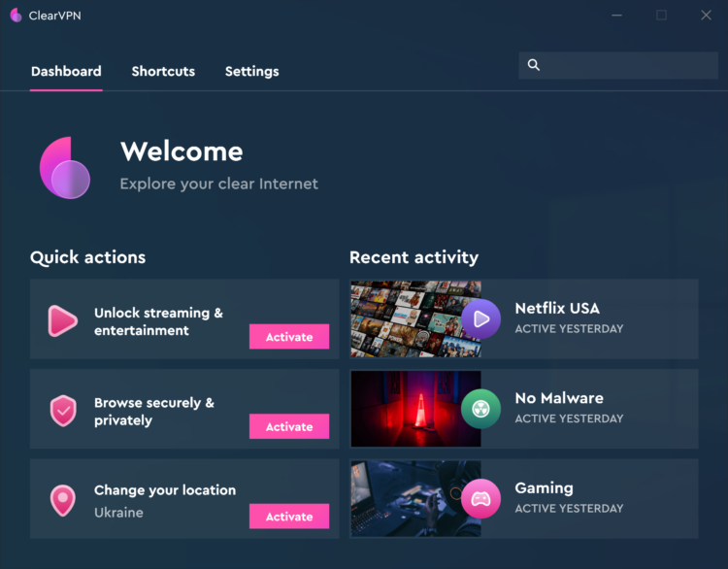Activate Browse securely & privately
This screenshot has width=728, height=569.
point(289,426)
